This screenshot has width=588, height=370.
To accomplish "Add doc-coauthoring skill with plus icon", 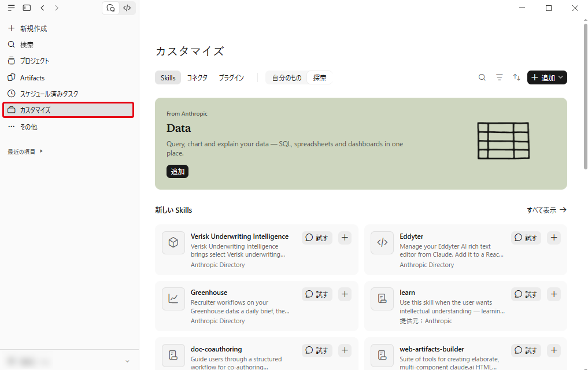I will tap(345, 350).
